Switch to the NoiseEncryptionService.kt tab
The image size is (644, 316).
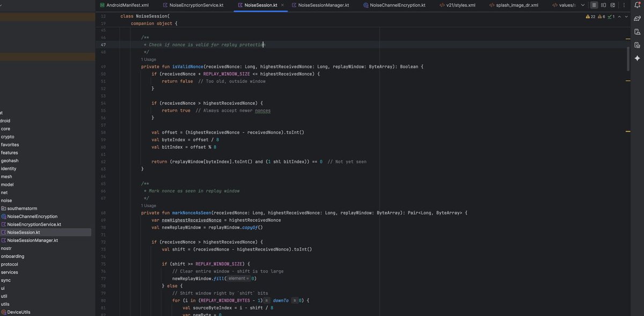(193, 5)
